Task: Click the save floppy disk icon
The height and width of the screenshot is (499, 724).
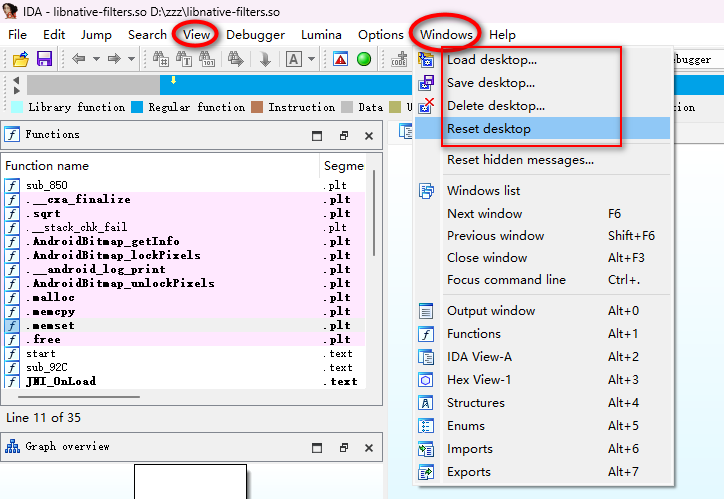Action: click(44, 59)
